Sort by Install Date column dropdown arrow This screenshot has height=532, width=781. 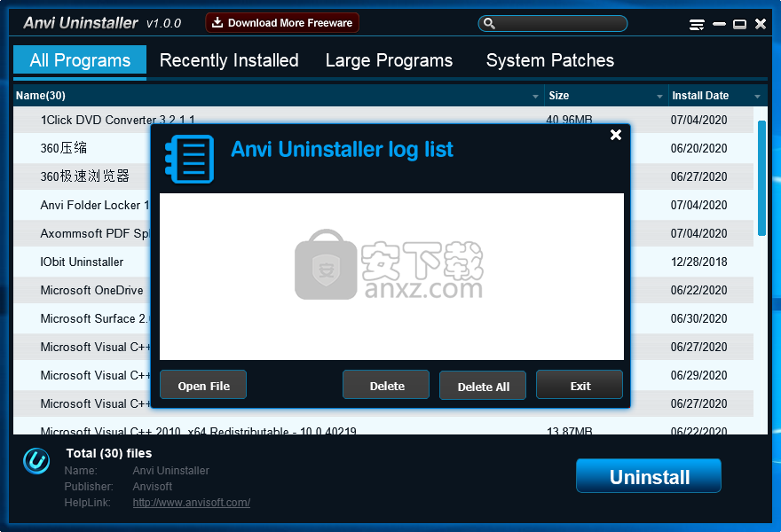757,96
